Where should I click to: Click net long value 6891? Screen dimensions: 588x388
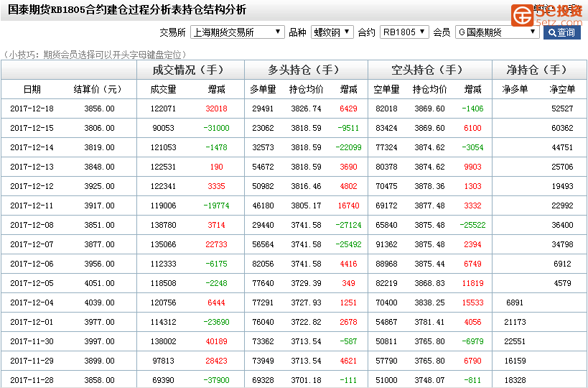click(x=515, y=302)
